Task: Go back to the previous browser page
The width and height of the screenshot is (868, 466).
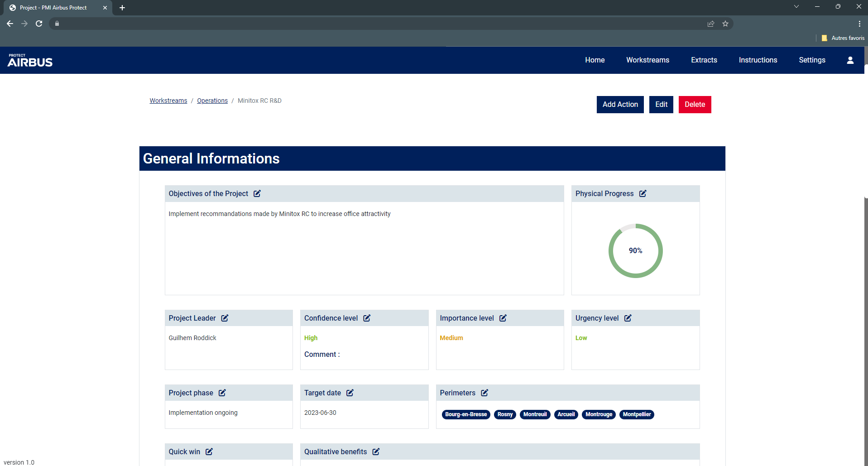Action: [10, 24]
